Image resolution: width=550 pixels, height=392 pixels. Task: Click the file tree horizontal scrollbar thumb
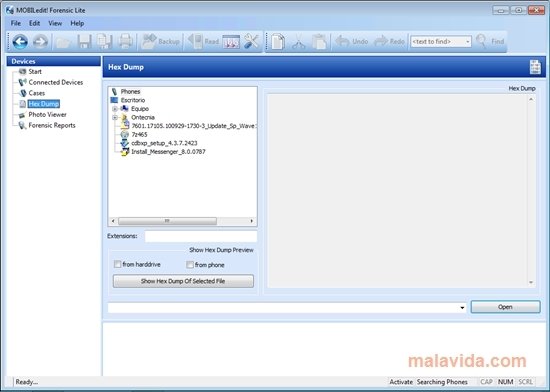(x=167, y=221)
